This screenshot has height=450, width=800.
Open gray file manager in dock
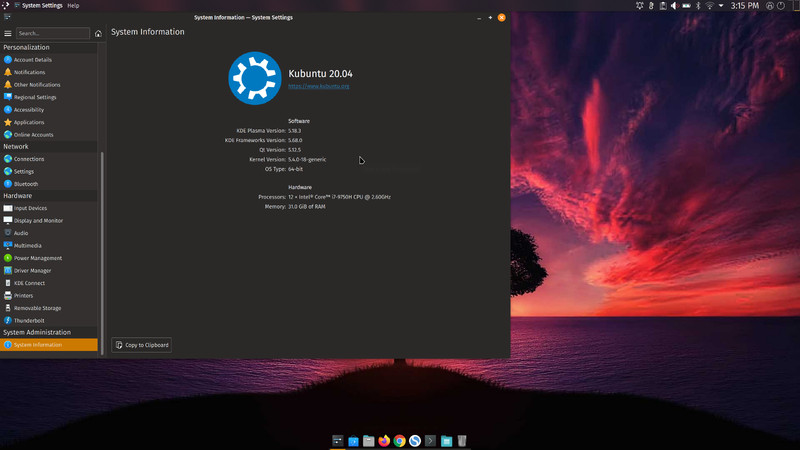[369, 441]
